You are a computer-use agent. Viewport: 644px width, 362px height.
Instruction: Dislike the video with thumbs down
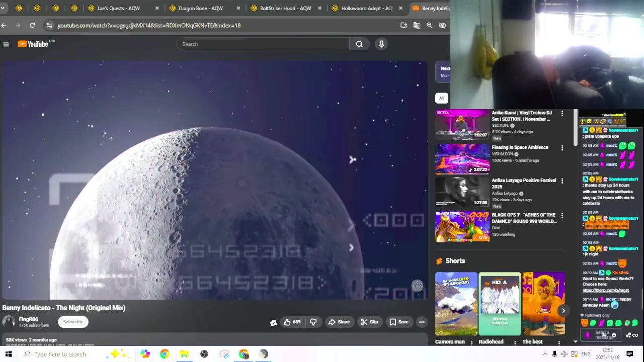(313, 322)
